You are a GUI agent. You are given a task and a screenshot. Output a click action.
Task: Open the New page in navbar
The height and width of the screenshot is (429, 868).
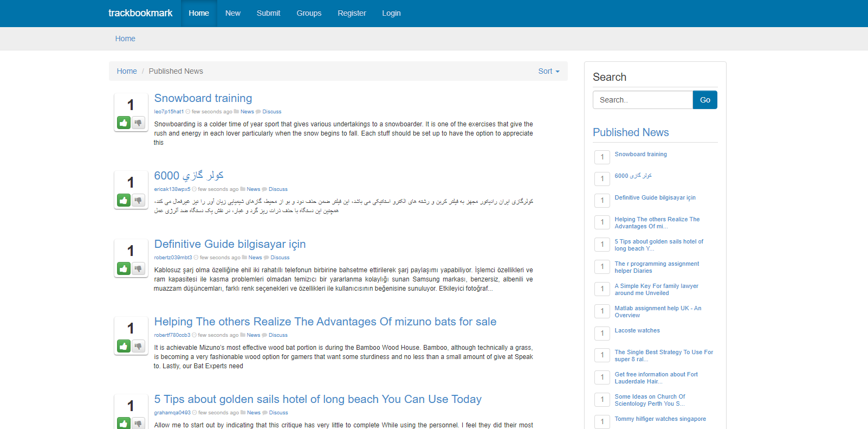click(233, 13)
